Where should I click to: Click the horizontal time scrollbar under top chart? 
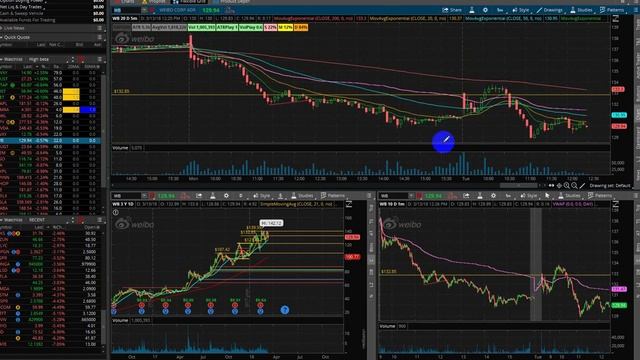pos(518,185)
